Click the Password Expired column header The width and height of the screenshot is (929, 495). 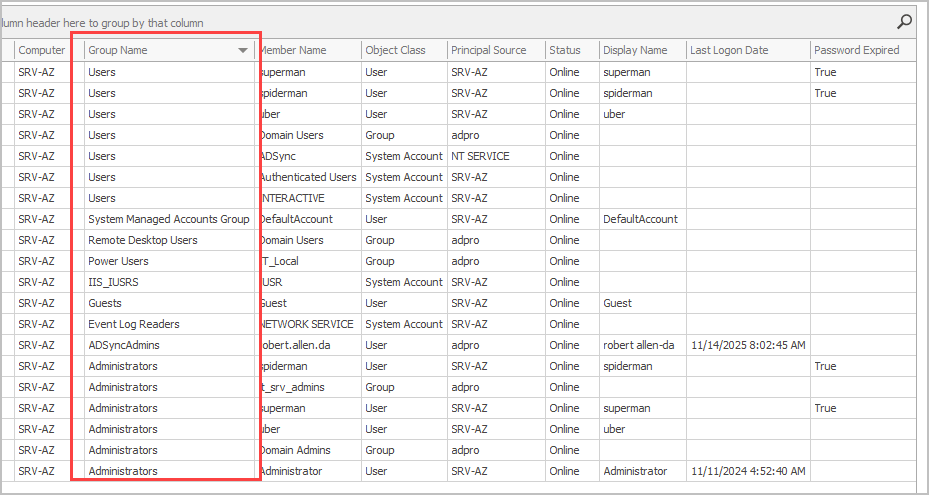[856, 50]
